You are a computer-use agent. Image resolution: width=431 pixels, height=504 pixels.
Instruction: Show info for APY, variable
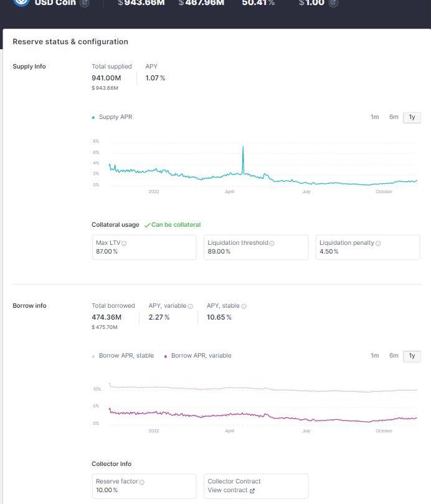(190, 307)
